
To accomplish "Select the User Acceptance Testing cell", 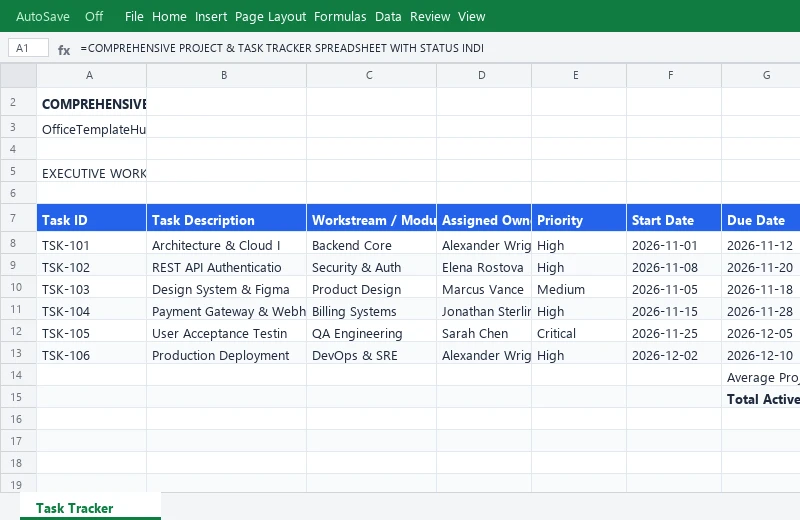I will pyautogui.click(x=227, y=331).
